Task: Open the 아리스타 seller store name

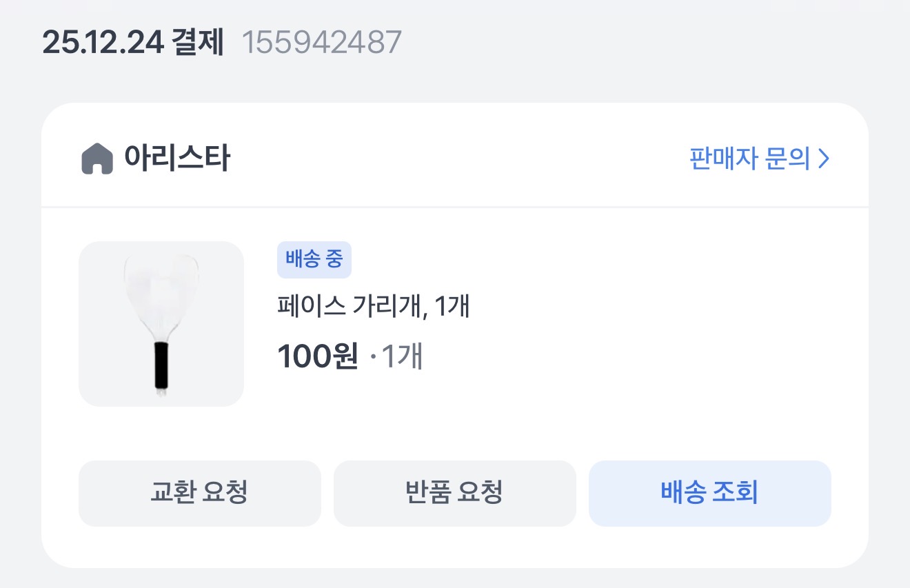Action: [x=176, y=159]
